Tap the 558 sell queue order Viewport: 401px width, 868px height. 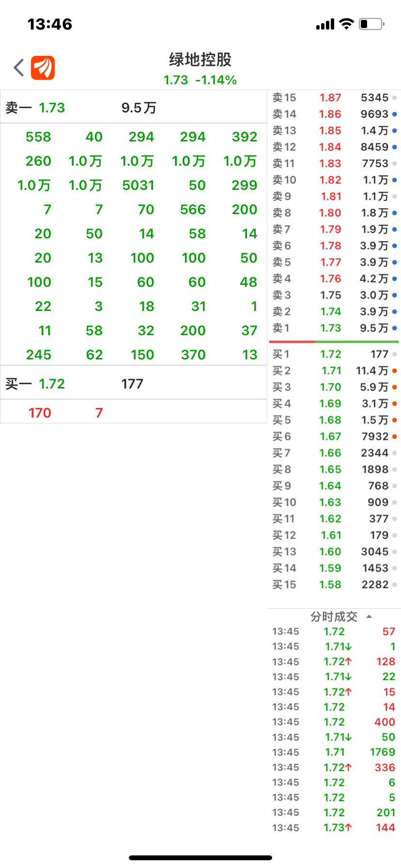(38, 137)
